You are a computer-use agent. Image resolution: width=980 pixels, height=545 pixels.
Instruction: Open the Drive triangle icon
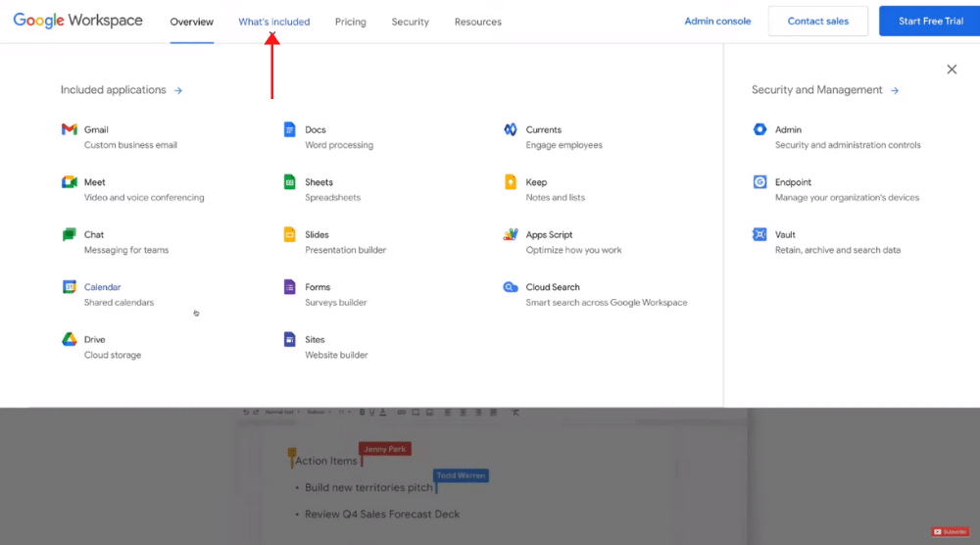tap(70, 339)
